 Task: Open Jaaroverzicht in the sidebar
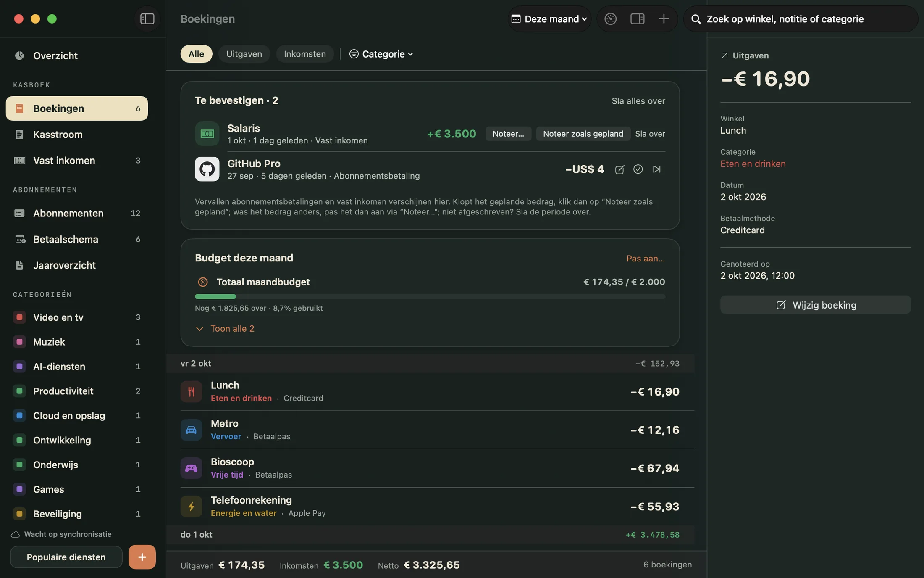[77, 265]
